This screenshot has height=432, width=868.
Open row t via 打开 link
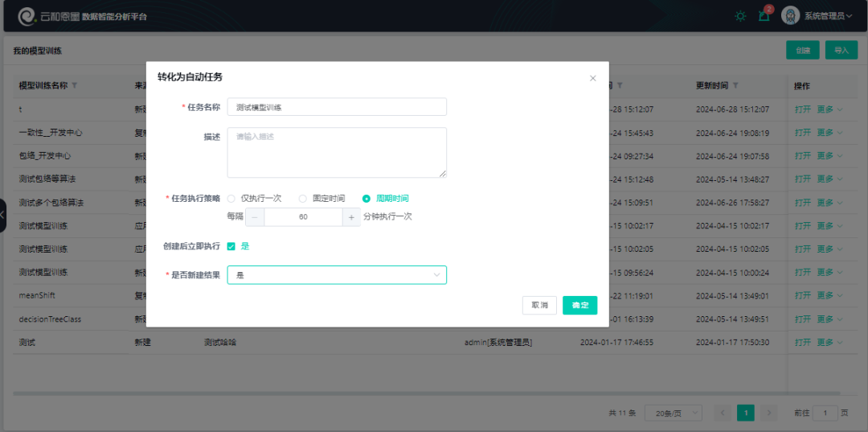coord(803,109)
